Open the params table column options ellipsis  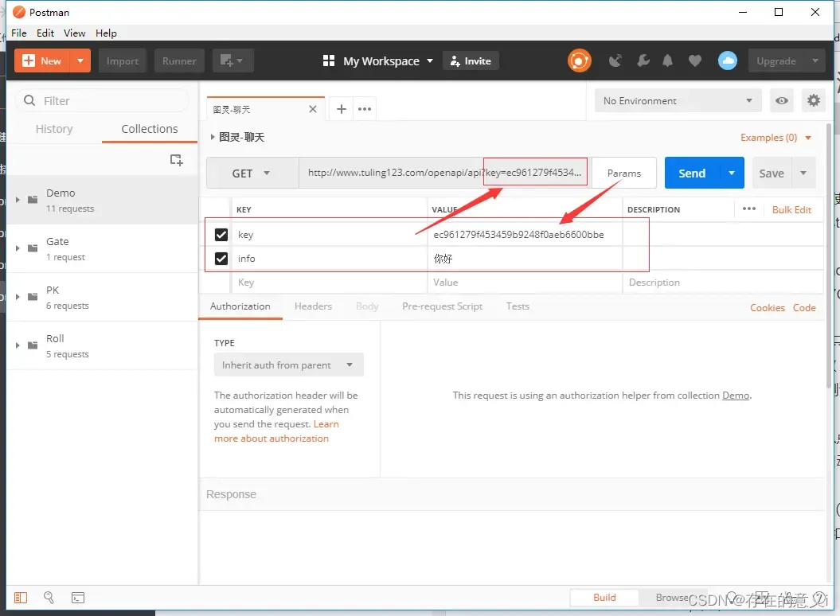(x=749, y=209)
